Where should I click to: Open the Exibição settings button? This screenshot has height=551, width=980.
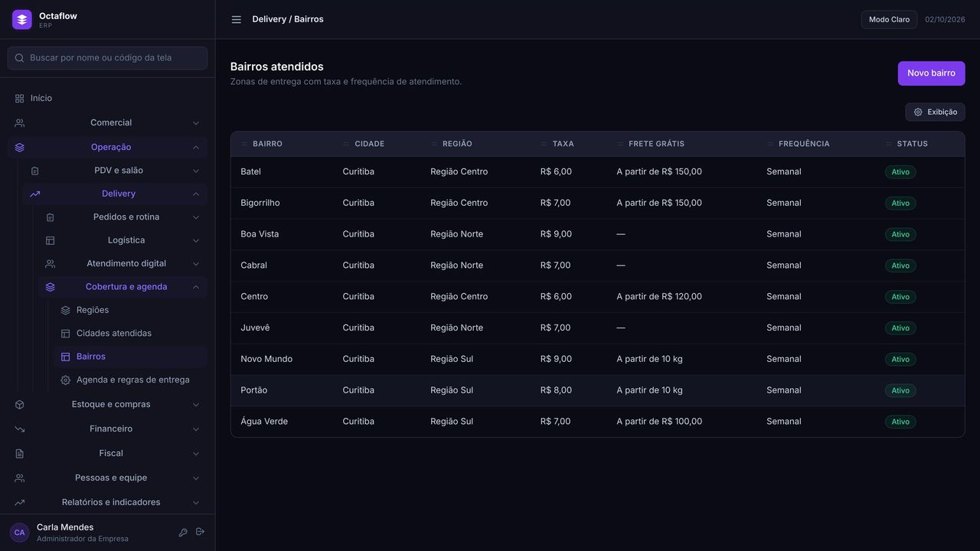coord(935,112)
